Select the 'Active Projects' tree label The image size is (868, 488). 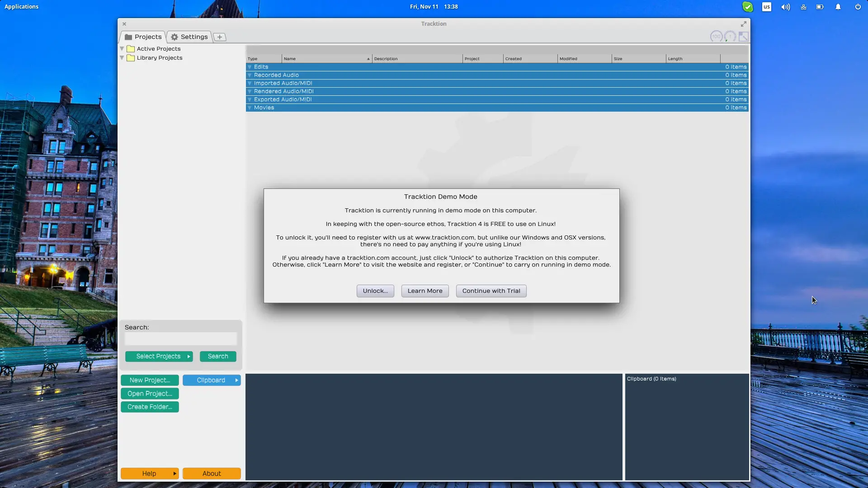pyautogui.click(x=159, y=49)
